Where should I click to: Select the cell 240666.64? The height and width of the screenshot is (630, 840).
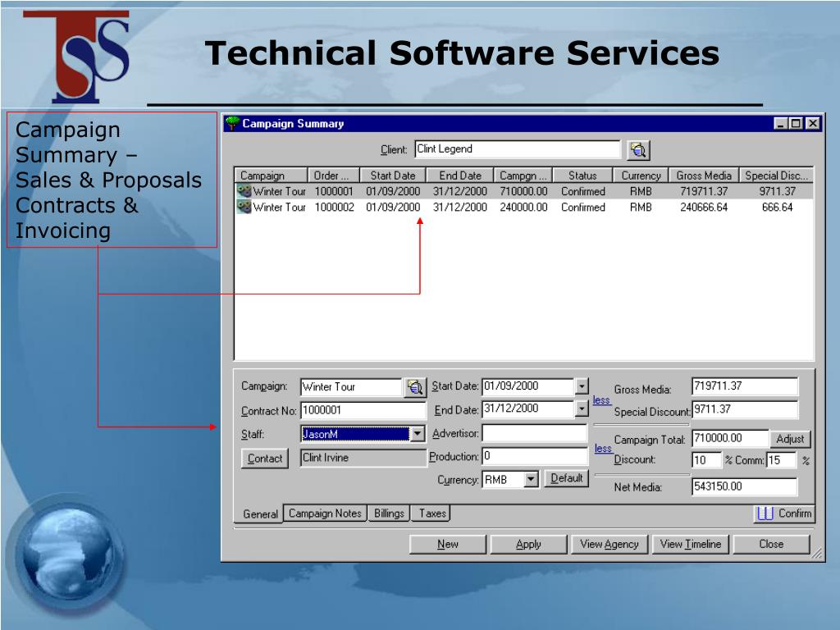pos(704,208)
